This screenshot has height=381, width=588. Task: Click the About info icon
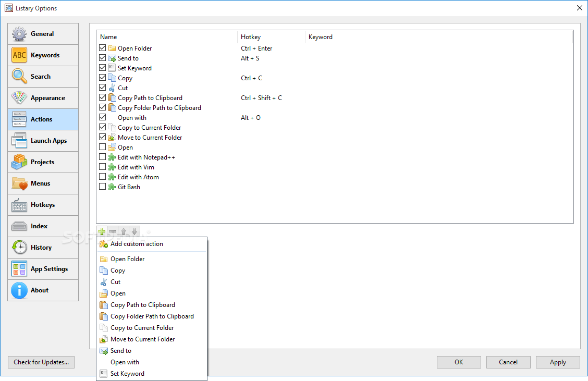point(19,290)
